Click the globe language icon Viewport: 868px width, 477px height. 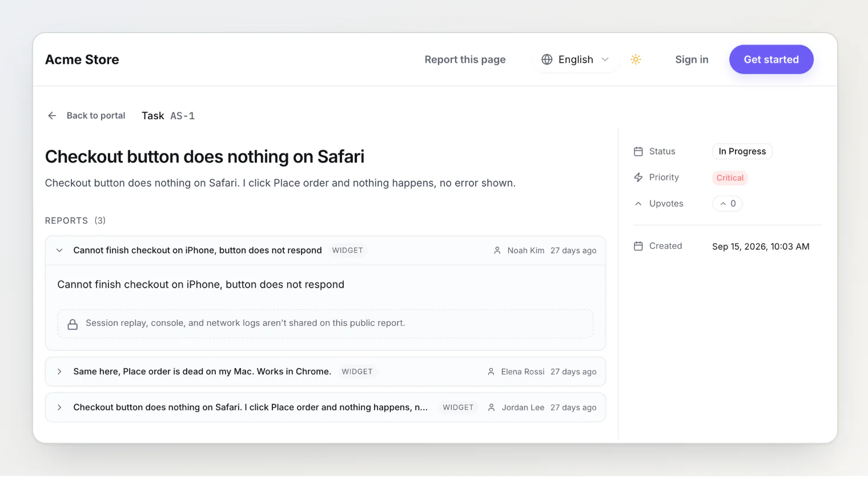coord(547,59)
